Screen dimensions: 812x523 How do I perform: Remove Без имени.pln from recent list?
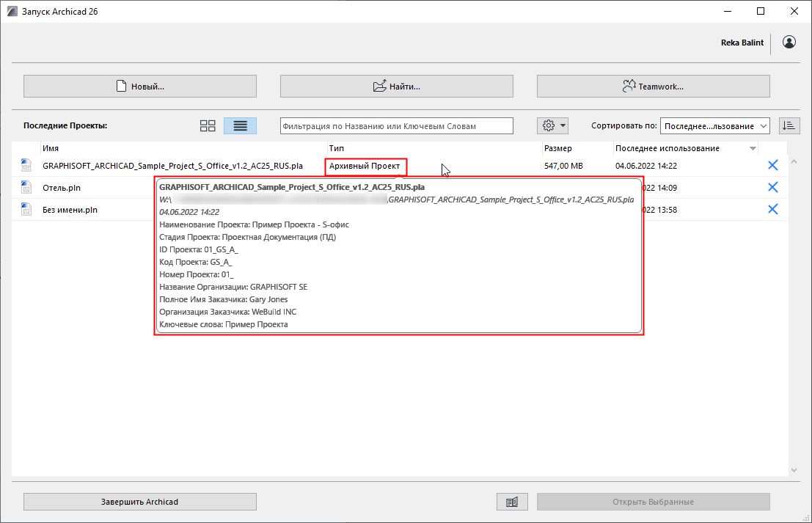772,209
